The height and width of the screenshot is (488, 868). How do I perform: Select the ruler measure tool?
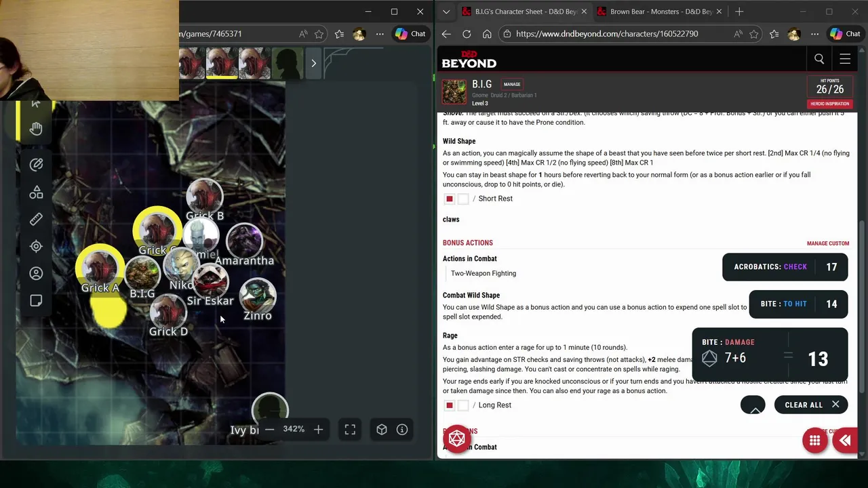[x=36, y=219]
